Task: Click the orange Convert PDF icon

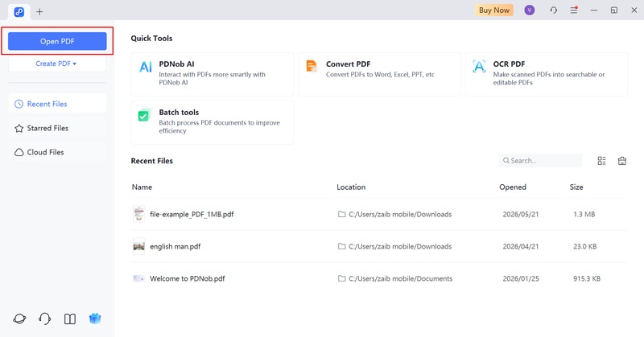Action: [312, 66]
